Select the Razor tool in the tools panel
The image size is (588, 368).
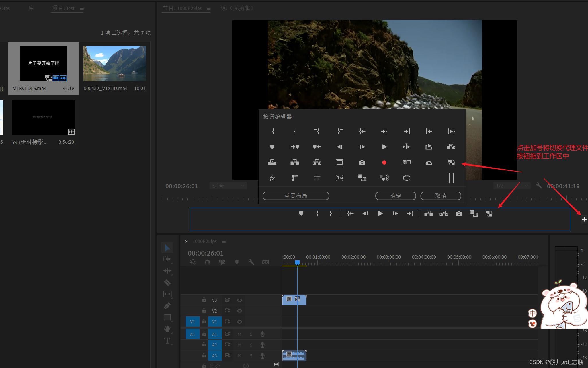click(167, 283)
